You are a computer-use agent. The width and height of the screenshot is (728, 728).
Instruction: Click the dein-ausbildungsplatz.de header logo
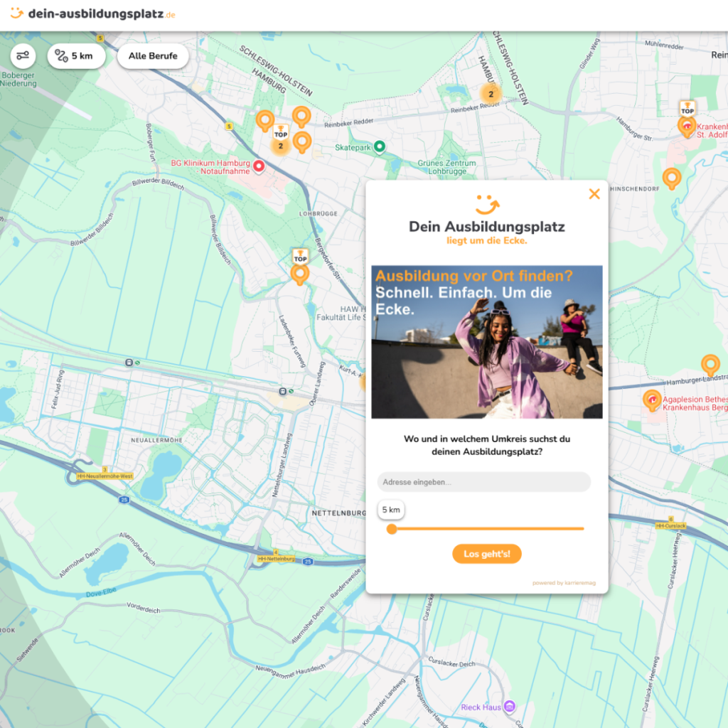tap(92, 14)
